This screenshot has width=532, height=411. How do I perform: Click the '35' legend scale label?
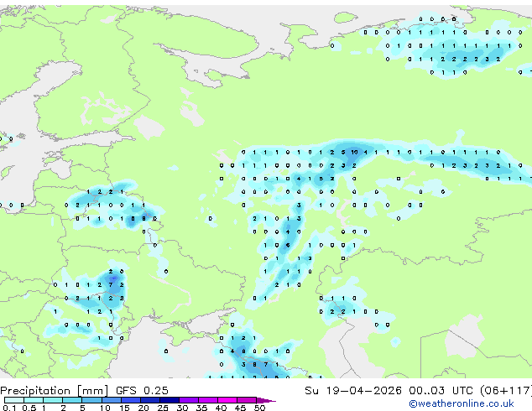[x=201, y=408]
